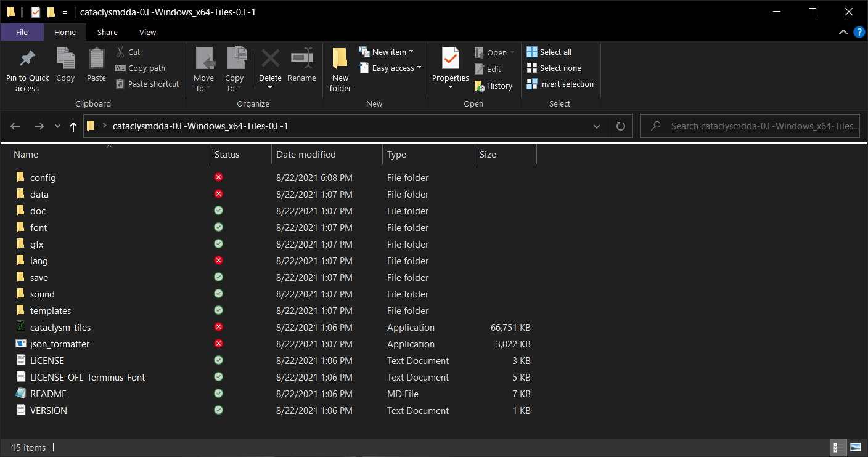Screen dimensions: 868x457
Task: Click the Rename icon
Action: click(x=302, y=59)
